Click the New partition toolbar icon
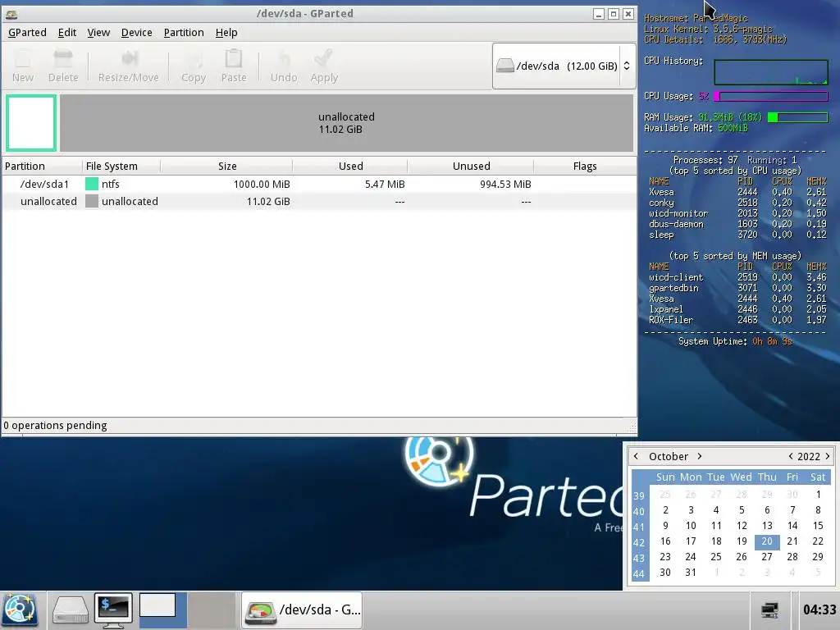 click(23, 66)
